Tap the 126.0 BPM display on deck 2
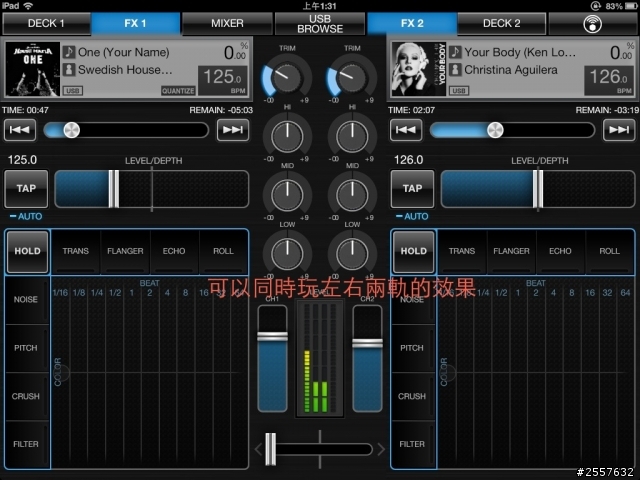The height and width of the screenshot is (480, 640). [609, 81]
